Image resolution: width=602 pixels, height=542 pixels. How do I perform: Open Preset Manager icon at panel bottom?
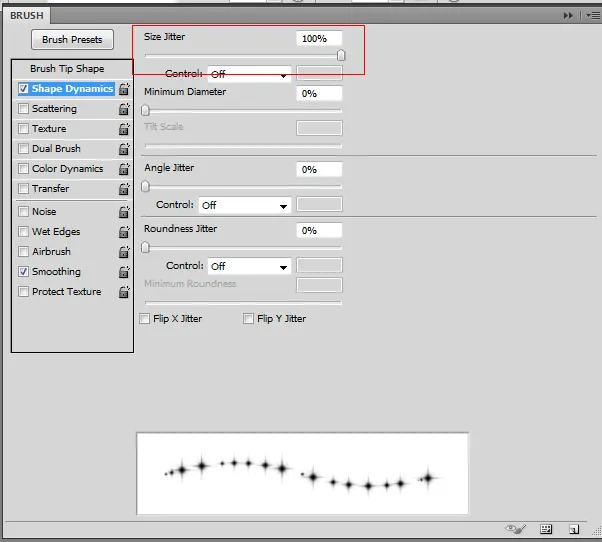coord(546,529)
